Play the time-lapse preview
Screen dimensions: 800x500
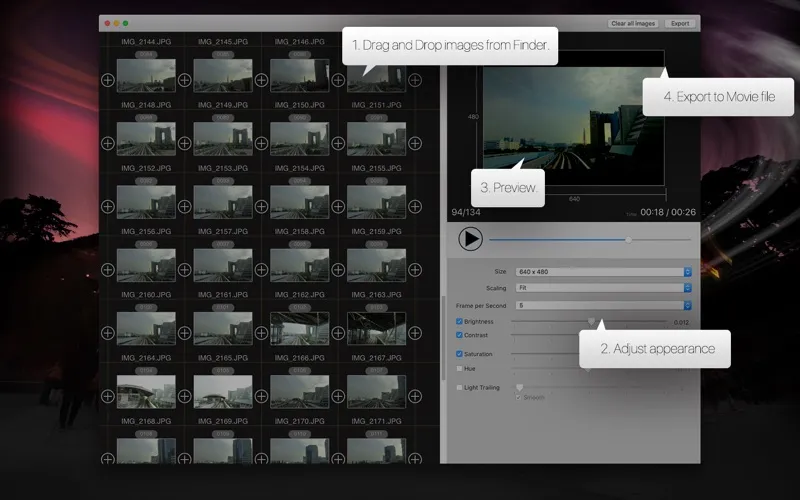[470, 239]
